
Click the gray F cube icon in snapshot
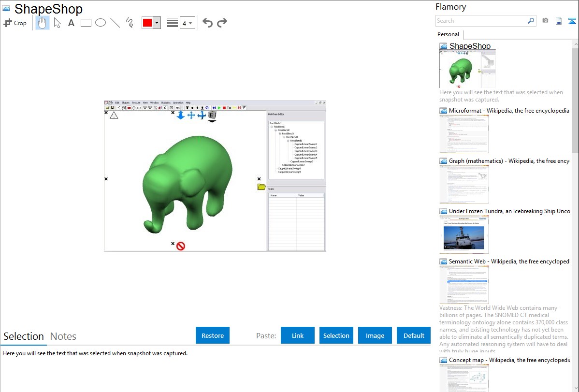[x=212, y=115]
